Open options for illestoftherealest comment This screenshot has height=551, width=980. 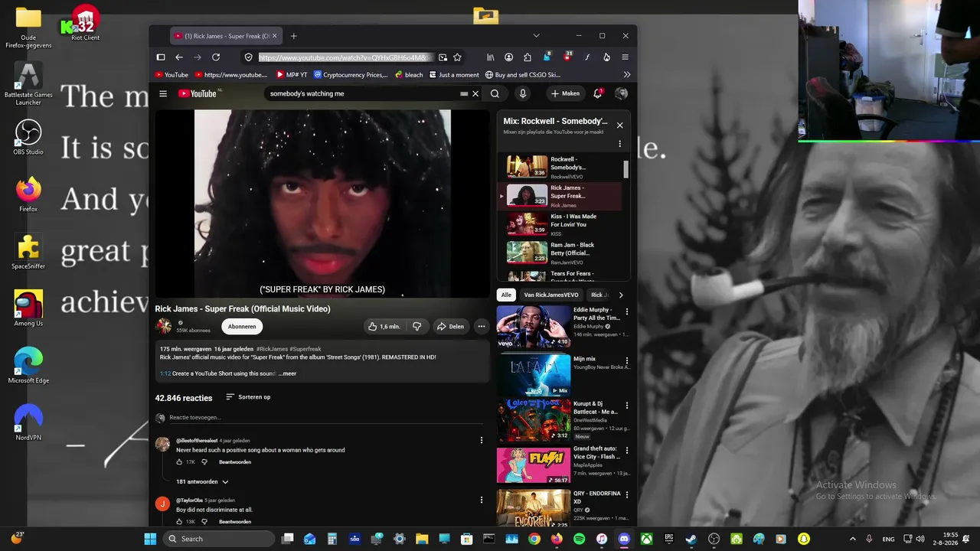482,440
